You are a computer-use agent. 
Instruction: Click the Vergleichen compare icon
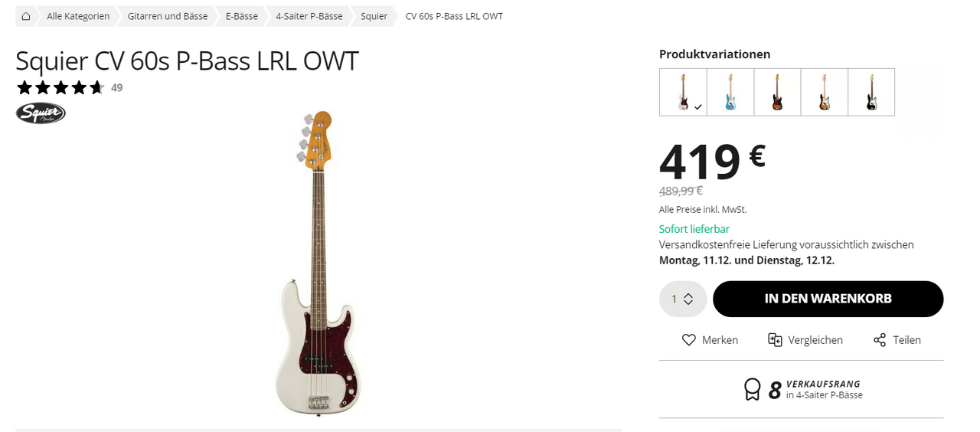(x=775, y=340)
